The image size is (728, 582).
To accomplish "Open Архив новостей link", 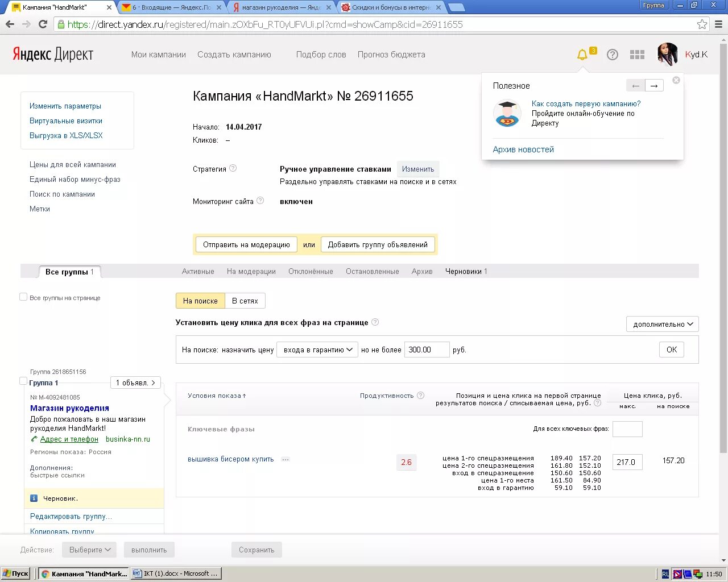I will pyautogui.click(x=523, y=149).
